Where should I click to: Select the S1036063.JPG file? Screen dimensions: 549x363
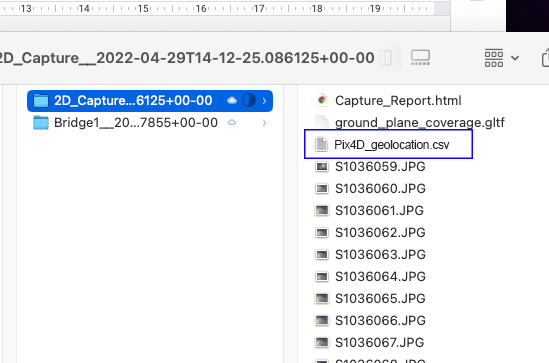click(x=380, y=254)
